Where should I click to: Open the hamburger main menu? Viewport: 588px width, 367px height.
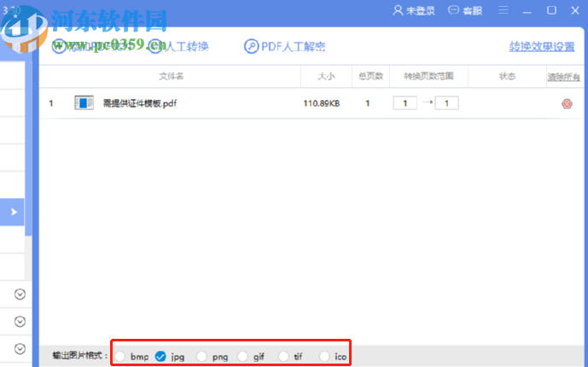[504, 10]
